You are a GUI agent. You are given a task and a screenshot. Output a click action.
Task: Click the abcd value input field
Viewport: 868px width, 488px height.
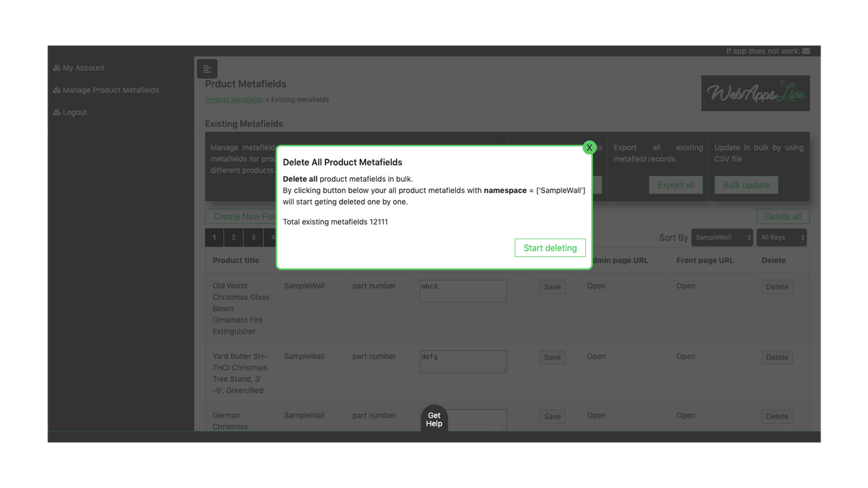click(x=463, y=291)
